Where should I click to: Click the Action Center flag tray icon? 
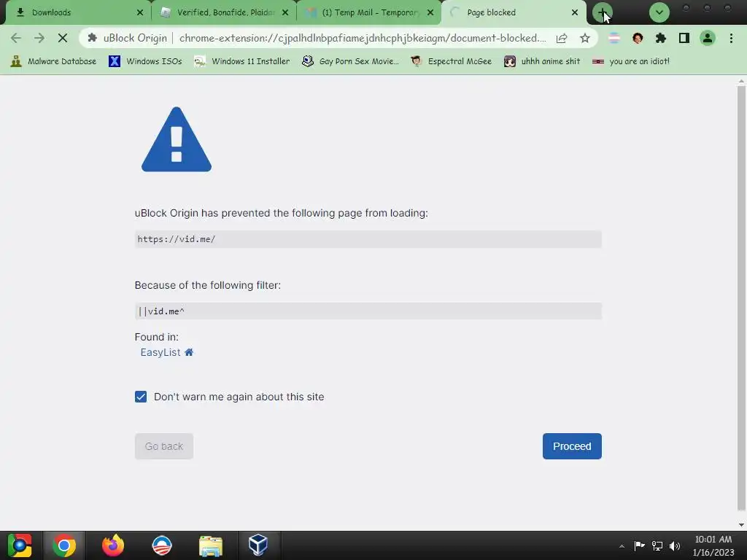(639, 545)
